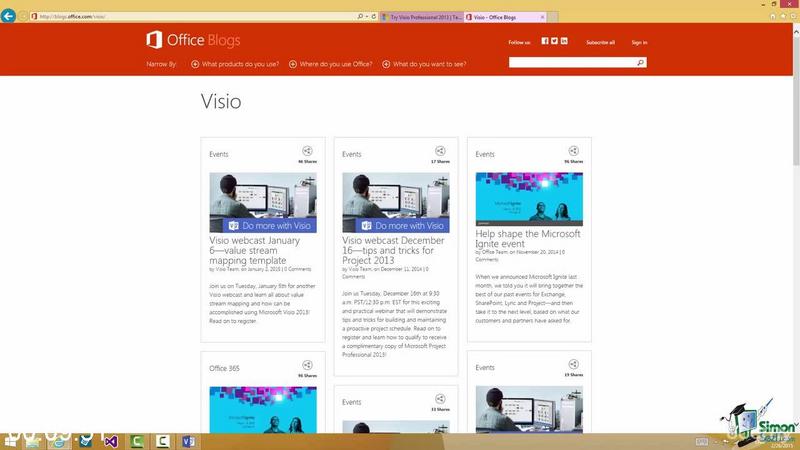Open Internet Explorer from the taskbar

59,441
